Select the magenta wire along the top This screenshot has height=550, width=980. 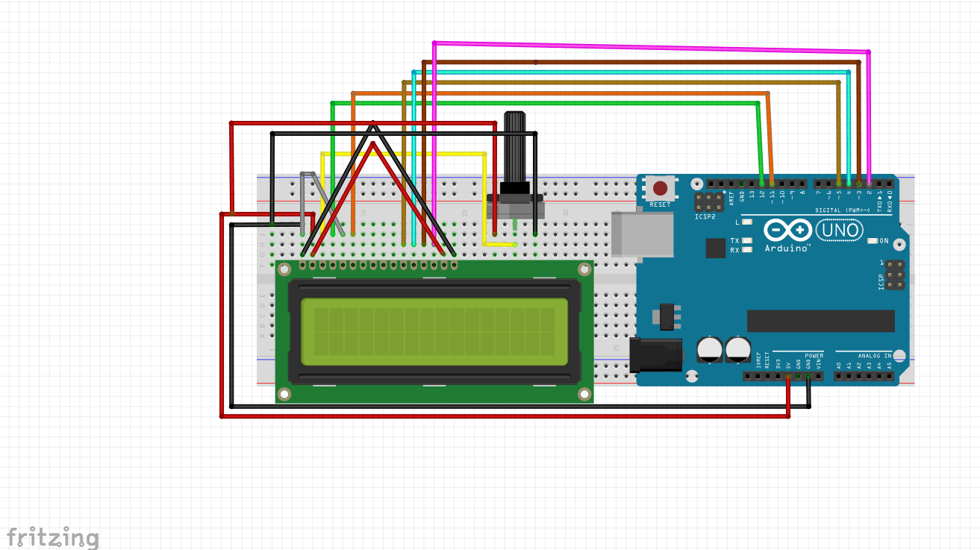tap(649, 46)
